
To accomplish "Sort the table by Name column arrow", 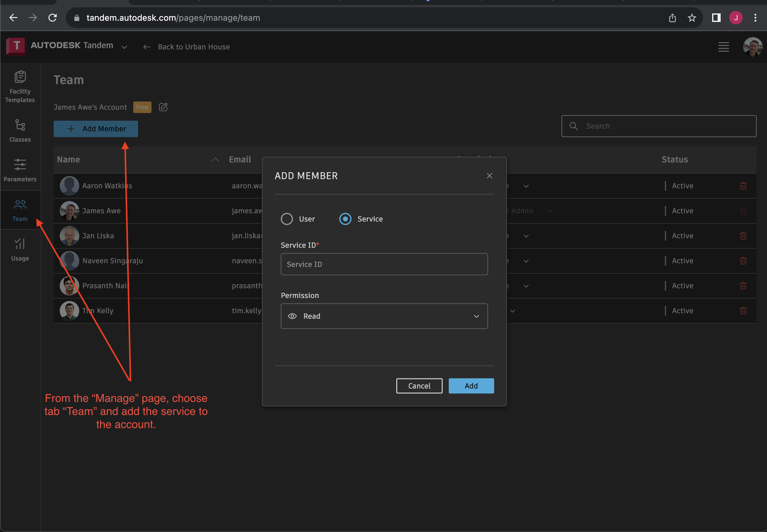I will pos(215,160).
